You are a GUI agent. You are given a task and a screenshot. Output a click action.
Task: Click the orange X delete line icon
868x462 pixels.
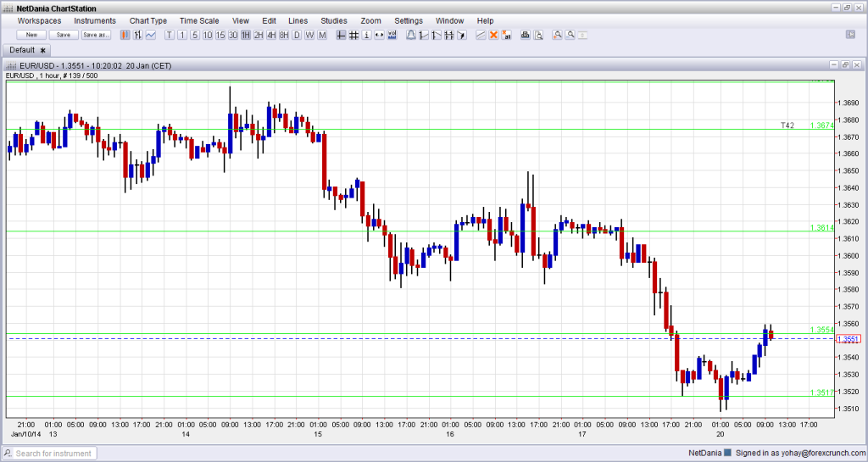pyautogui.click(x=493, y=35)
